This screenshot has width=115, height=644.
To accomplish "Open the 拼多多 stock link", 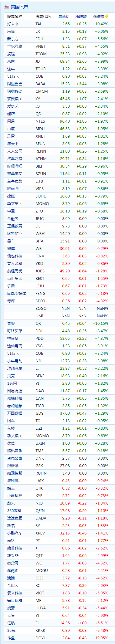I will [13, 338].
